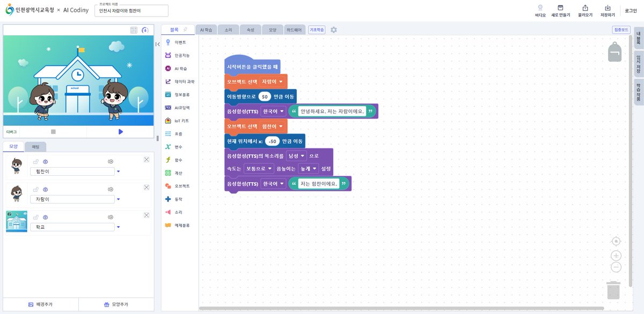Click the 디버그 button

pyautogui.click(x=11, y=131)
